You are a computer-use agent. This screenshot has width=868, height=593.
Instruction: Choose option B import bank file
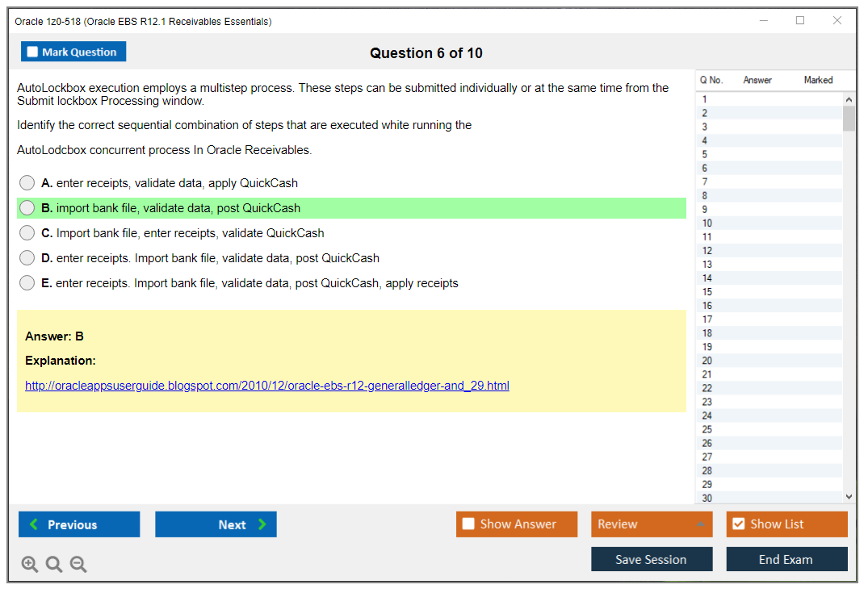pos(27,208)
